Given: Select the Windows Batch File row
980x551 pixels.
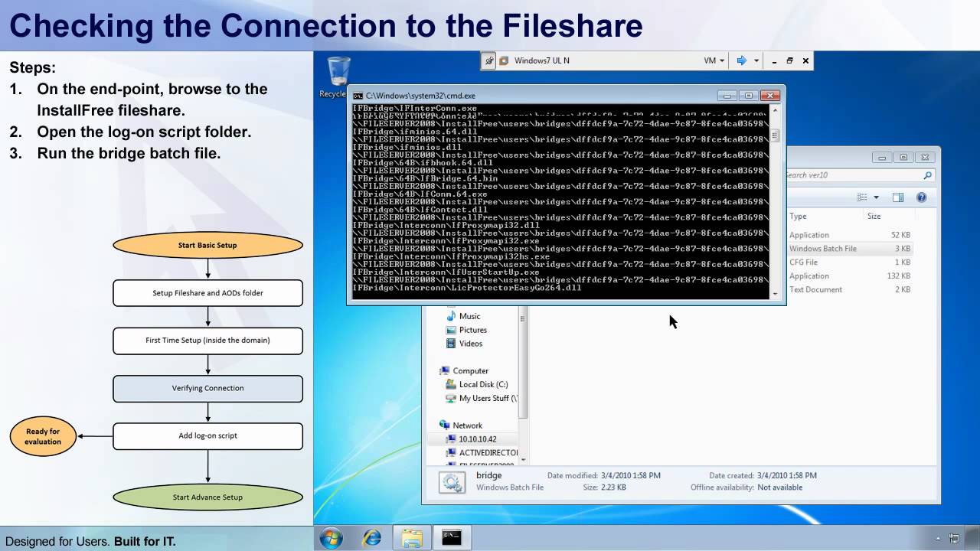Looking at the screenshot, I should pos(850,249).
